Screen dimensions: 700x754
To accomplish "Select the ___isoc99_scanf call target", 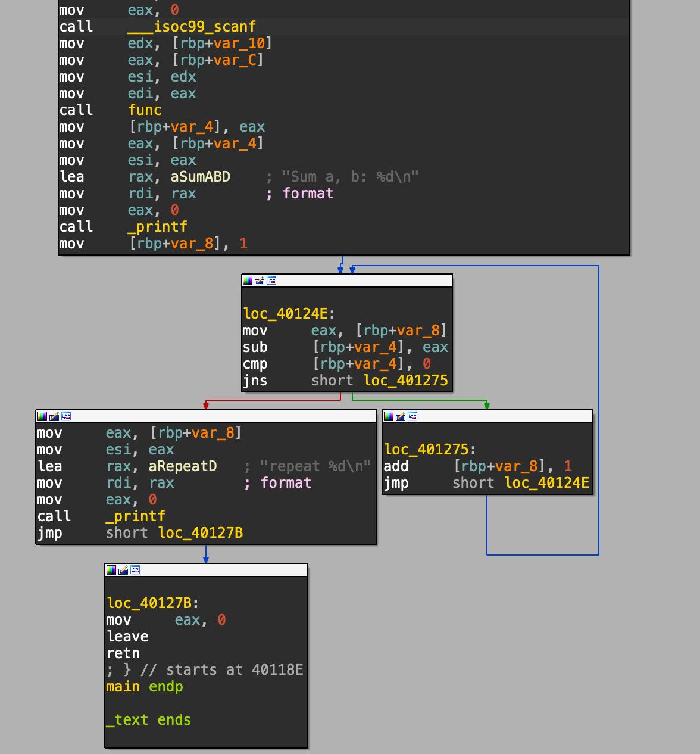I will [192, 27].
